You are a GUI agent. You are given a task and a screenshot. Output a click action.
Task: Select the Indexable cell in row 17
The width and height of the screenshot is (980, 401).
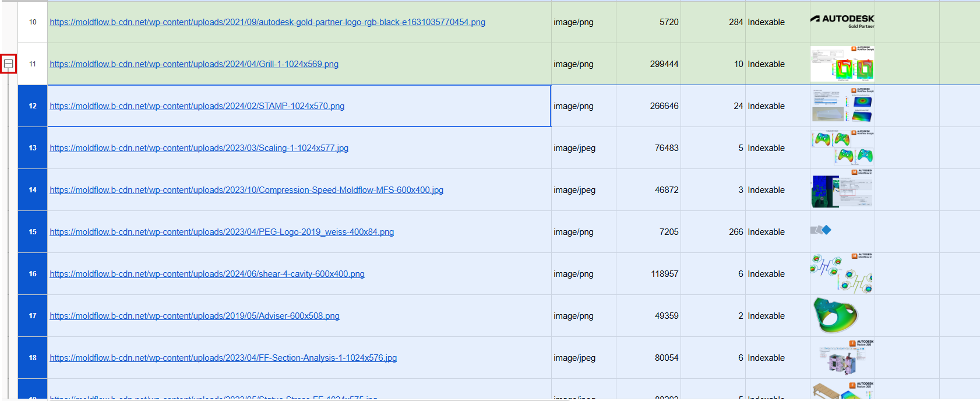(x=778, y=316)
